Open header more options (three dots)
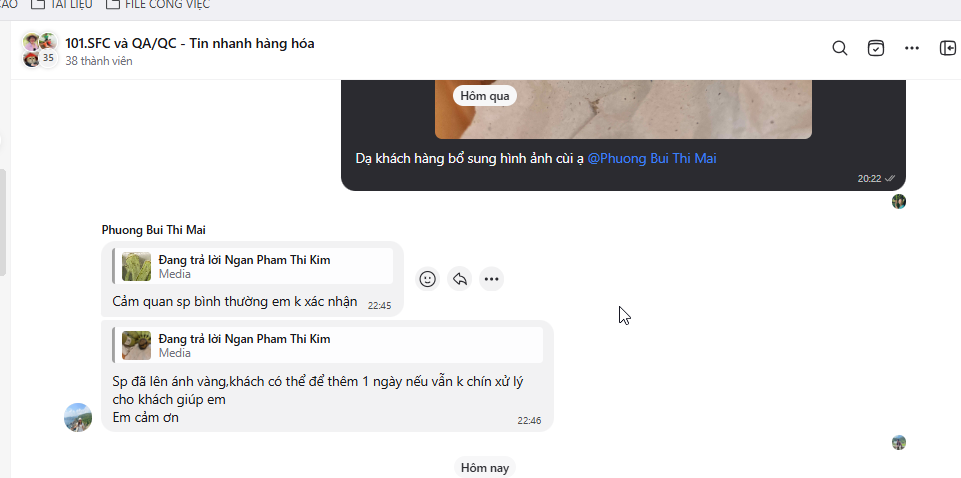The height and width of the screenshot is (478, 961). click(x=912, y=48)
